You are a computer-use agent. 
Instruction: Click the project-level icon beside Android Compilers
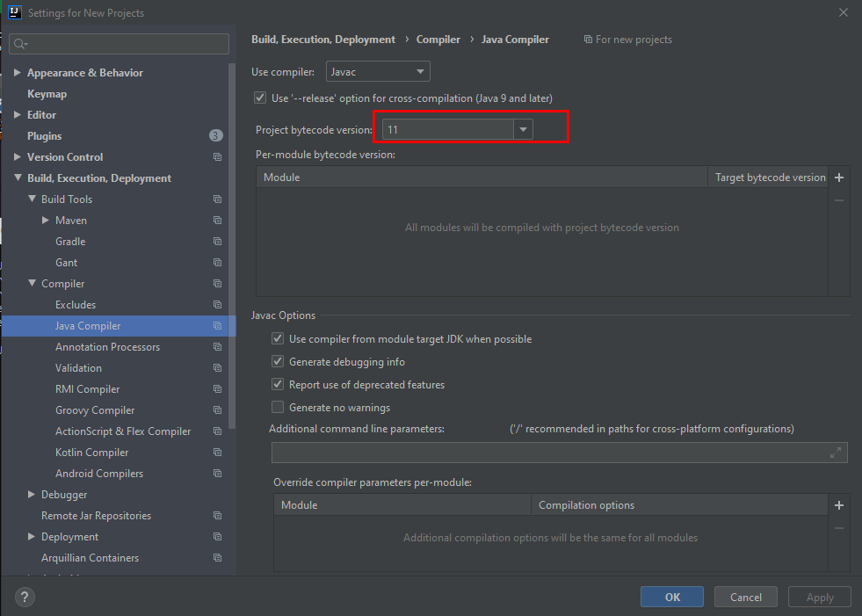217,474
